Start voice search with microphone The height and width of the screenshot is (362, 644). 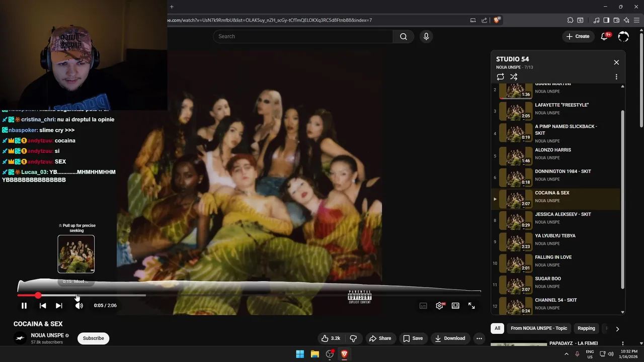click(x=426, y=36)
